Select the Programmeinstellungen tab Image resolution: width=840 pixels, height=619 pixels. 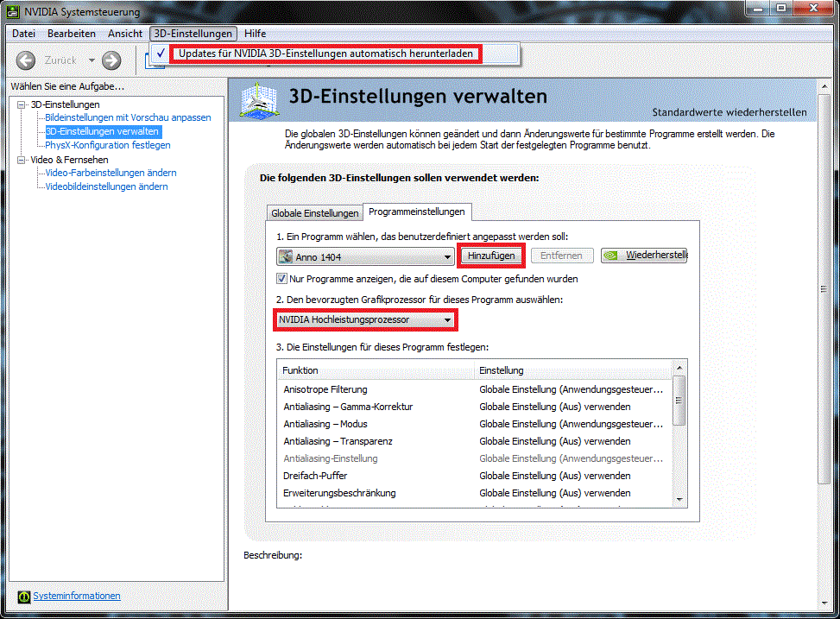417,212
